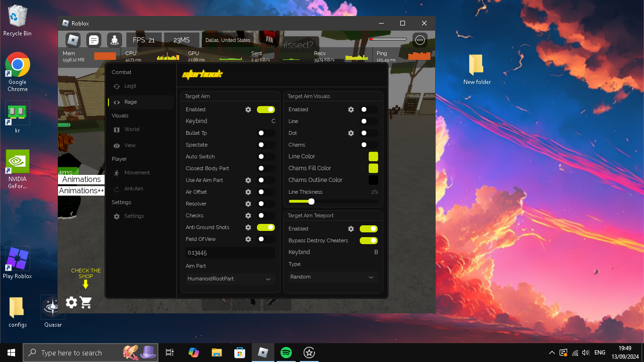The image size is (644, 362).
Task: Turn off Target Aim Teleport Enabled toggle
Action: (x=369, y=229)
